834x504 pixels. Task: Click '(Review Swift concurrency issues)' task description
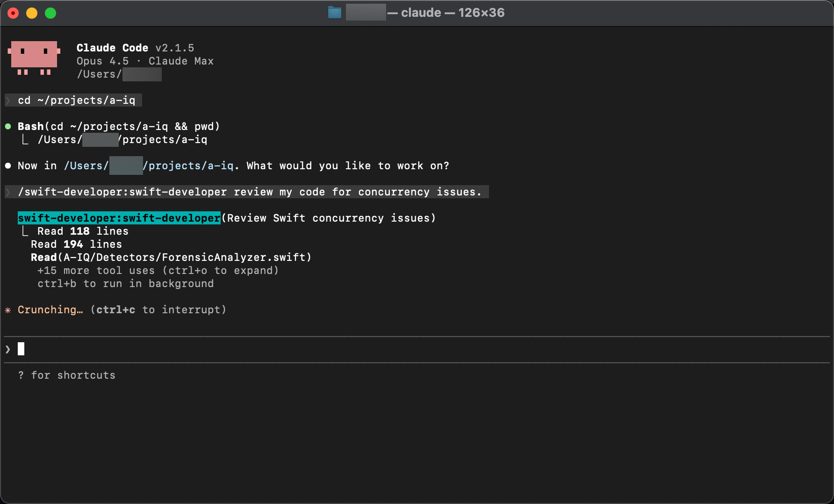coord(329,218)
